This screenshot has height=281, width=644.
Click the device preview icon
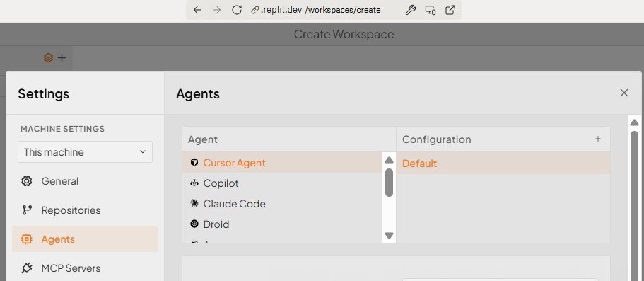point(431,10)
